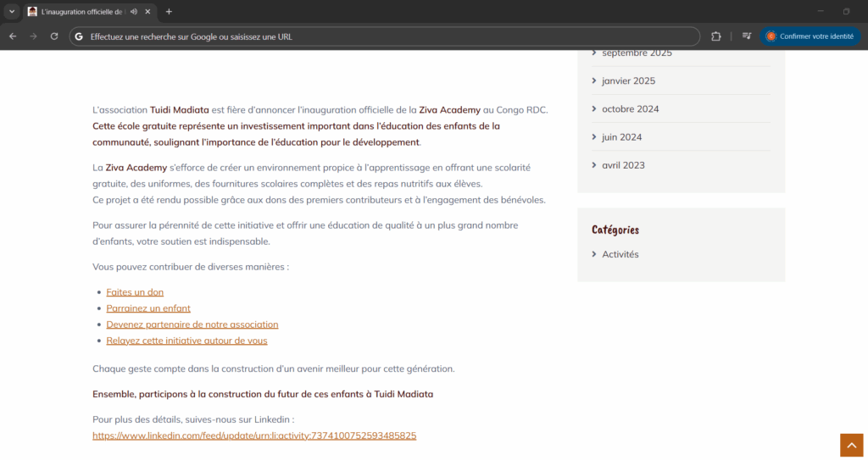Screen dimensions: 868x460
Task: Open the septembre 2025 archive
Action: 637,53
